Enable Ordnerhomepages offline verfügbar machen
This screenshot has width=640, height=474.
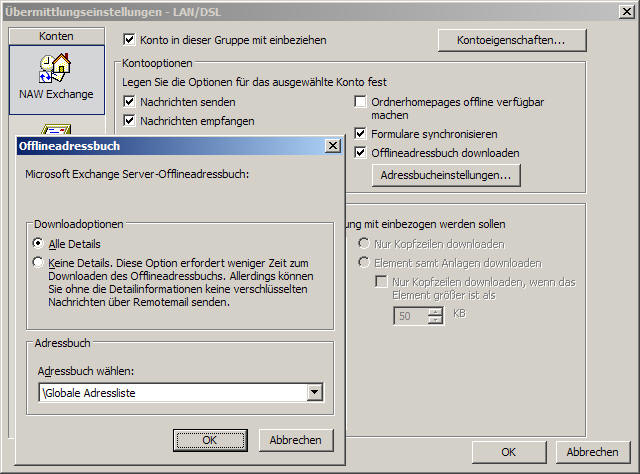(x=361, y=102)
